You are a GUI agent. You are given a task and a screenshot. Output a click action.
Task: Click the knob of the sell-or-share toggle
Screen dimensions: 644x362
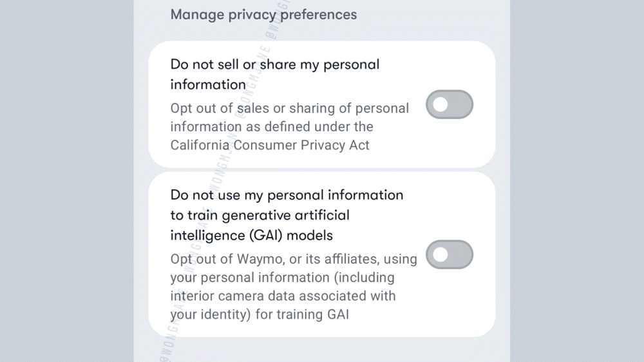click(440, 105)
